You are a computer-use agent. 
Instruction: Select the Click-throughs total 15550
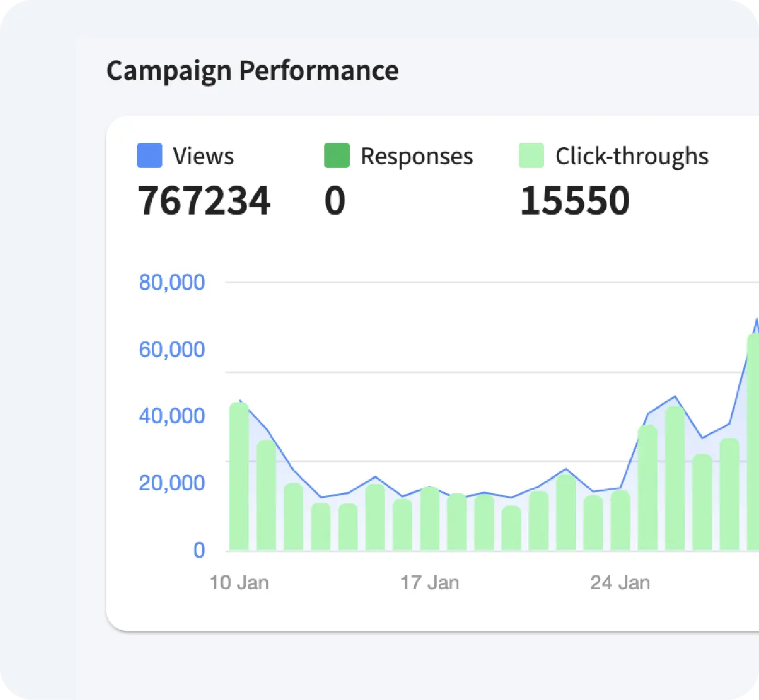click(575, 200)
